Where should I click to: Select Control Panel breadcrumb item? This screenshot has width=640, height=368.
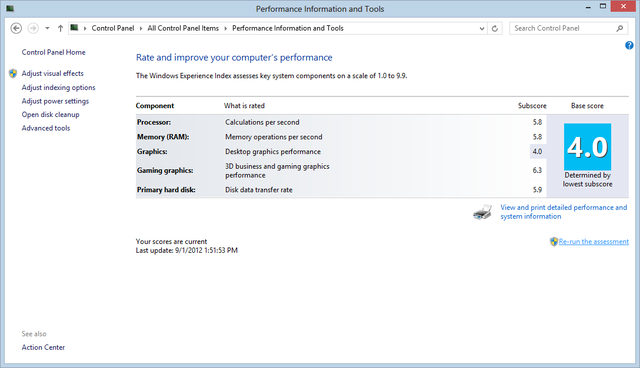click(x=113, y=28)
